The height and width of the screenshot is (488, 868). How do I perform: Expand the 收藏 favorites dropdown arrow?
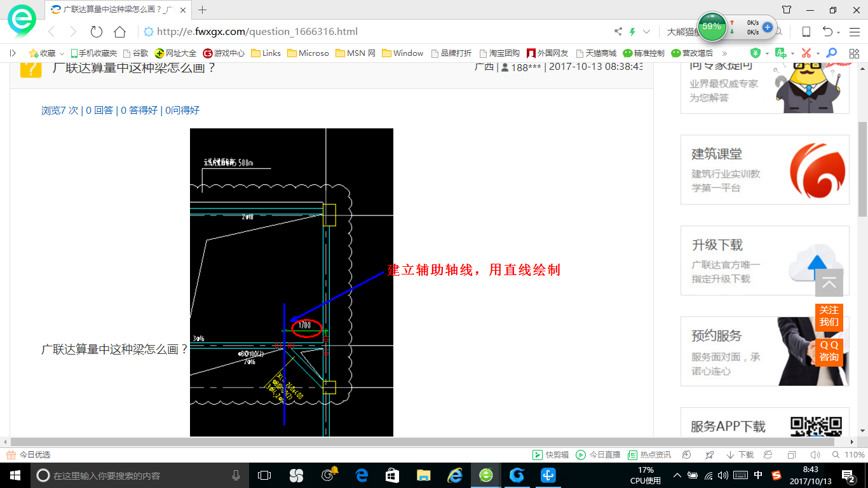point(62,53)
